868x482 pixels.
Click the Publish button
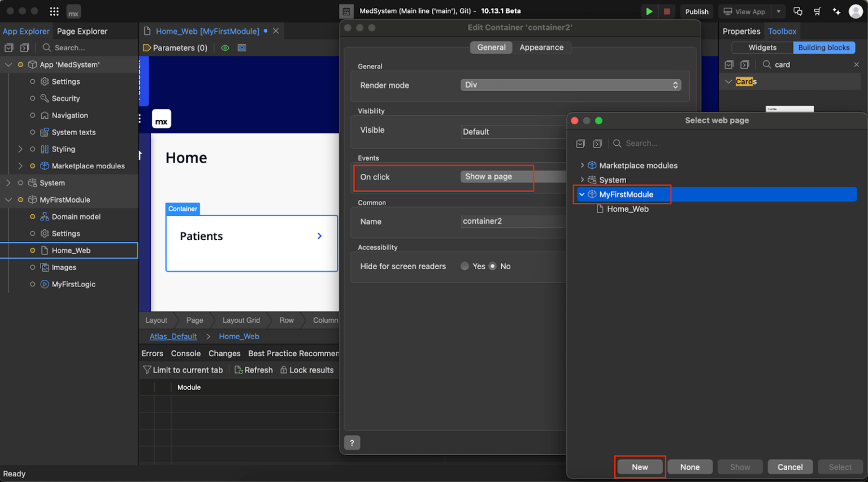(697, 11)
